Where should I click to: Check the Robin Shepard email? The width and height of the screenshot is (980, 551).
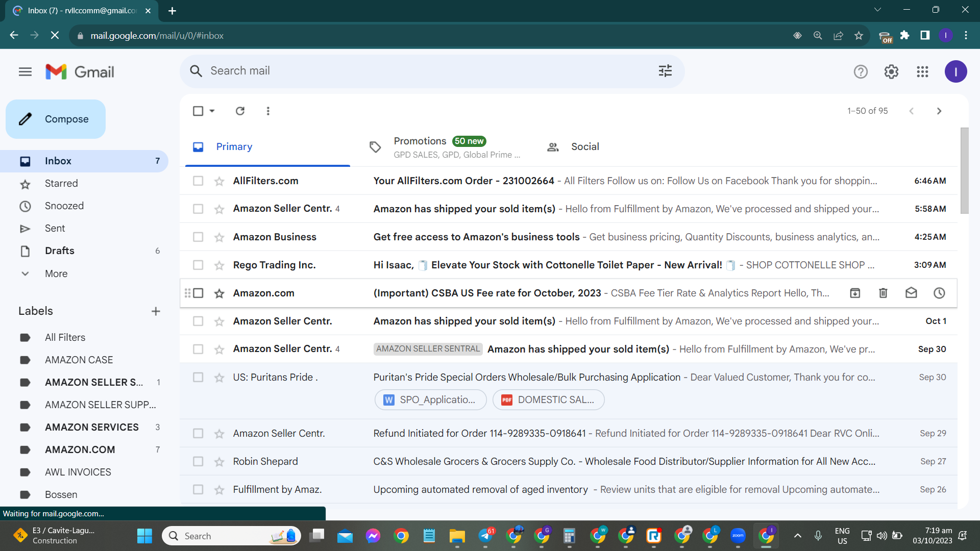click(198, 461)
